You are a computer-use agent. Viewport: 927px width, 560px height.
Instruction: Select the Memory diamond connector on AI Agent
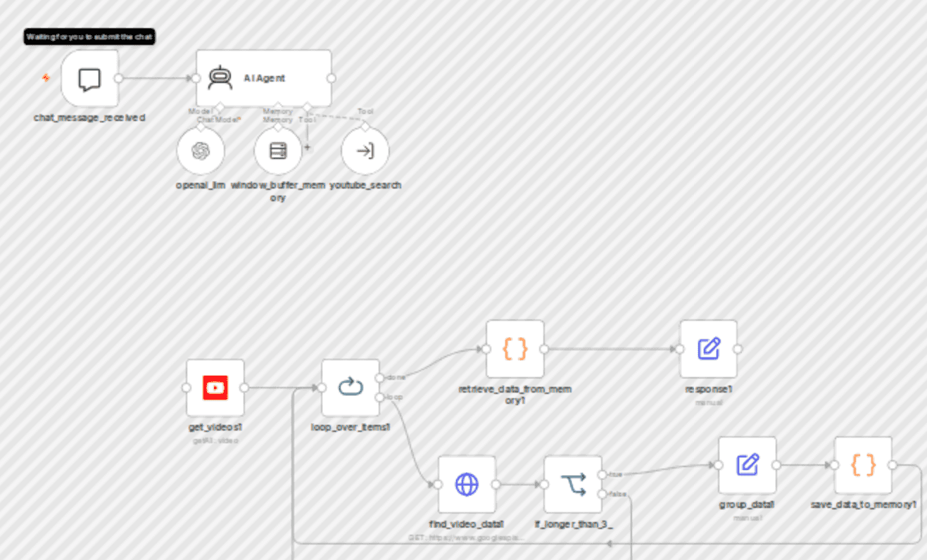coord(278,107)
